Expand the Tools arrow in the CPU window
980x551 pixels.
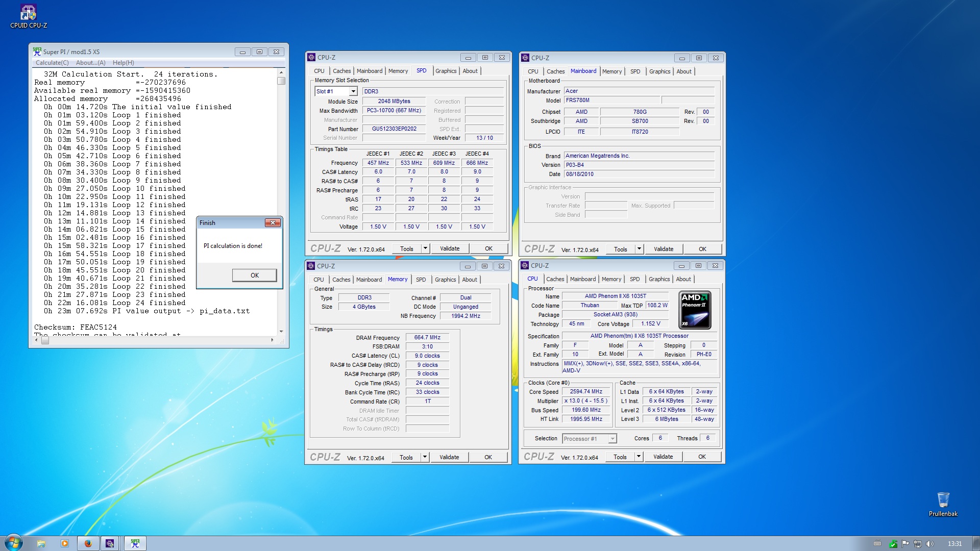click(639, 457)
